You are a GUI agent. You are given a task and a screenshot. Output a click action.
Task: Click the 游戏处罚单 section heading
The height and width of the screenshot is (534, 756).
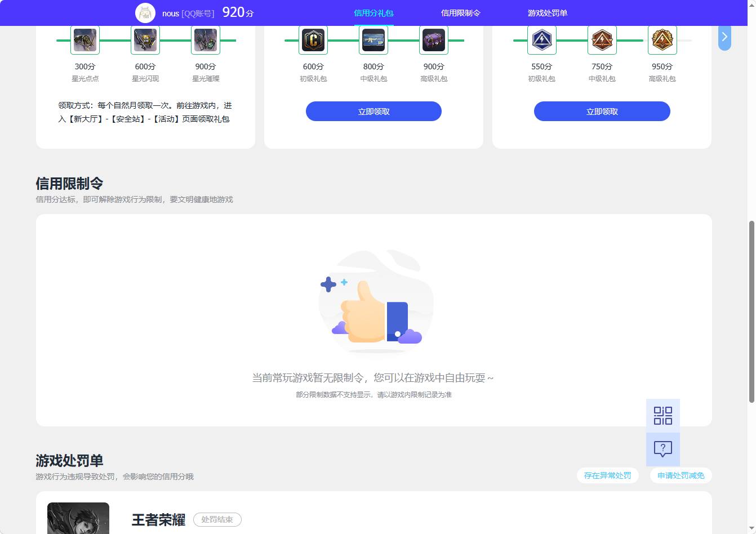69,461
